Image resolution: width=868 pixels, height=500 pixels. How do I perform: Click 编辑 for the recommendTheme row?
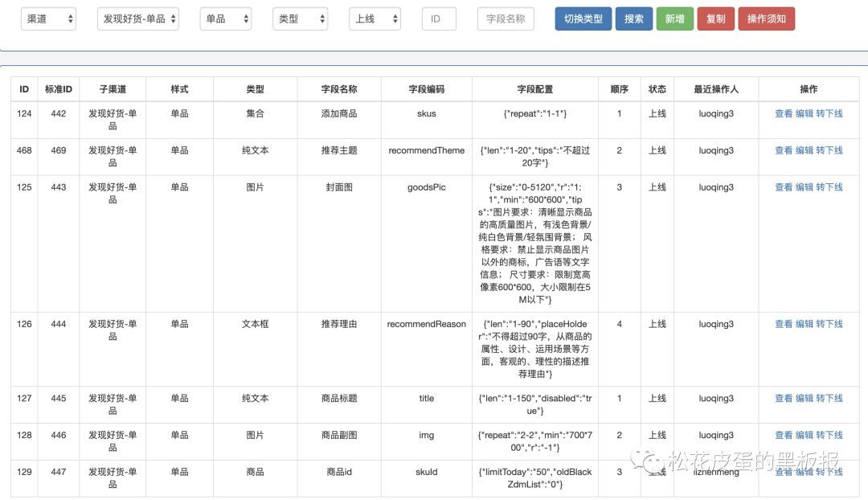pyautogui.click(x=804, y=150)
